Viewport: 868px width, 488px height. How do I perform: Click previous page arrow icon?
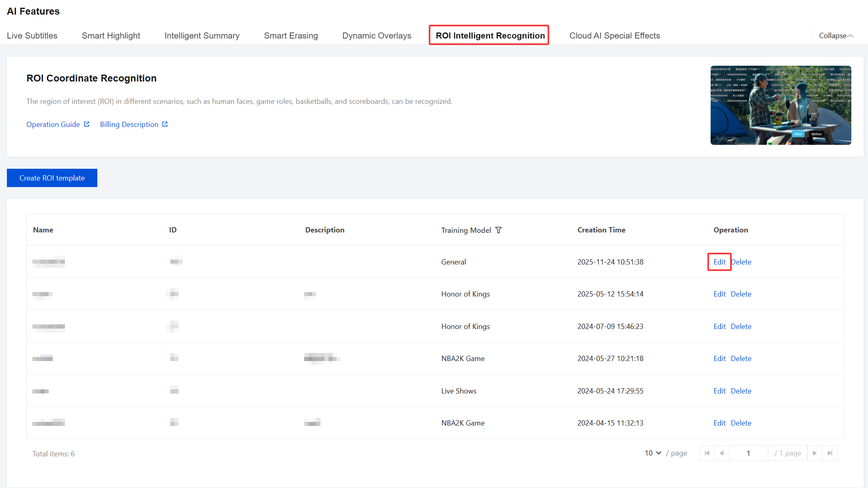pyautogui.click(x=722, y=453)
